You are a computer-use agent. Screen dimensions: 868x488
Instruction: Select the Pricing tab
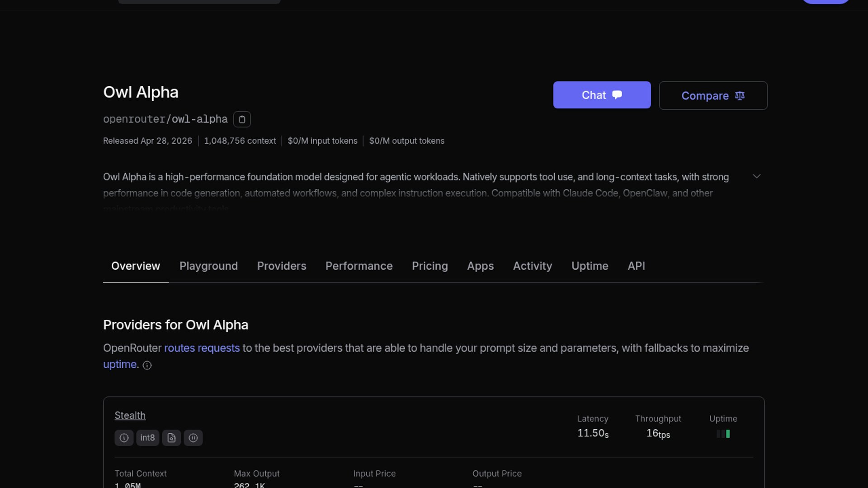(429, 266)
